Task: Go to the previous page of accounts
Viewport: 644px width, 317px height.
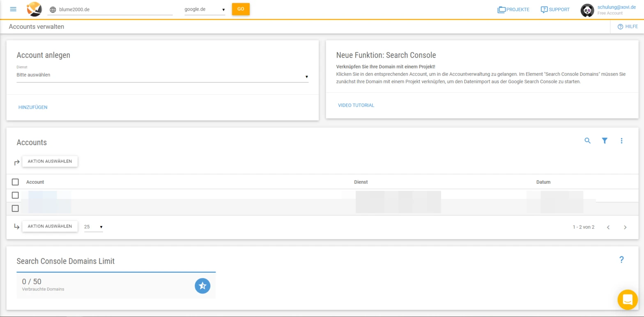Action: pyautogui.click(x=608, y=227)
